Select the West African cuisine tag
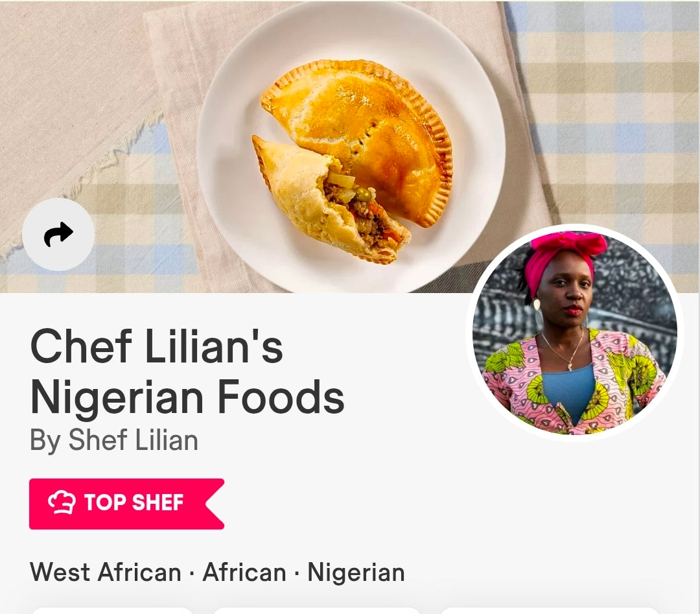 106,572
